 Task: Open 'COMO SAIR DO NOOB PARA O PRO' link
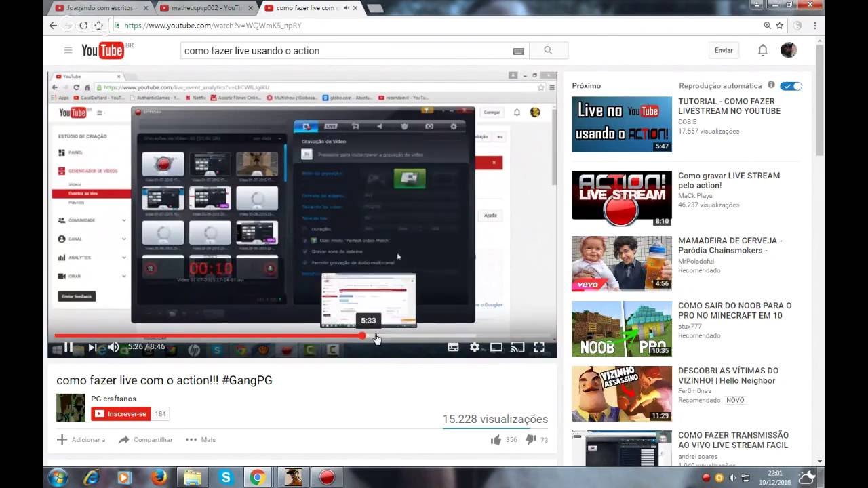(734, 310)
